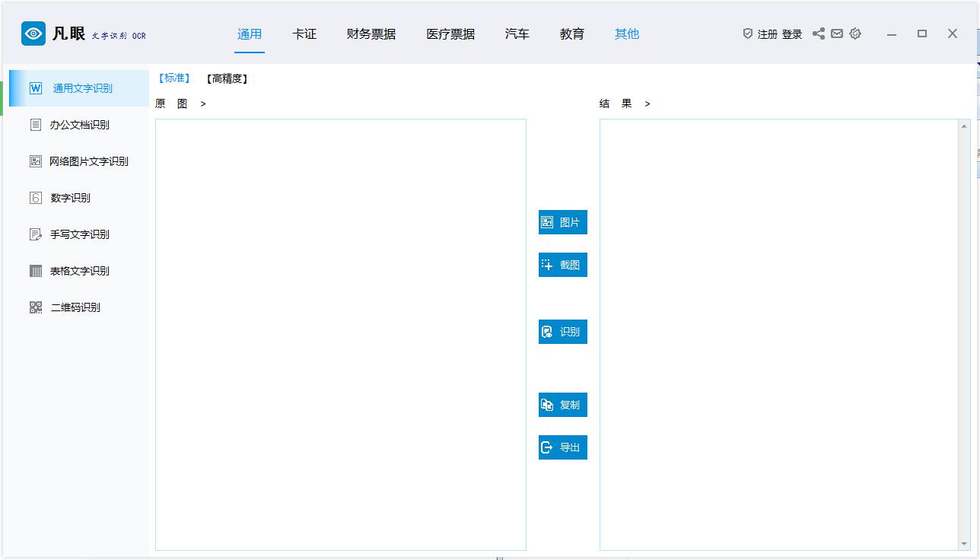Screen dimensions: 980x560
Task: Click the 导出 export button
Action: pos(563,447)
